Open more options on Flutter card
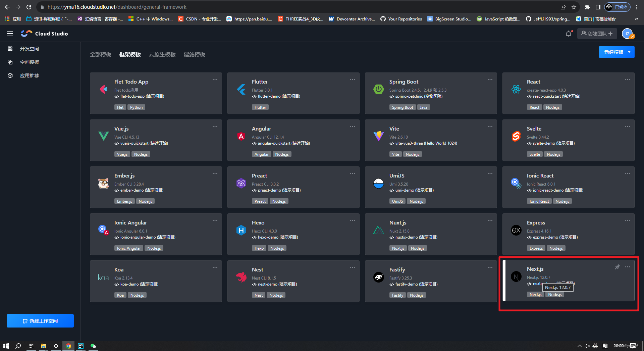The image size is (644, 351). [353, 80]
